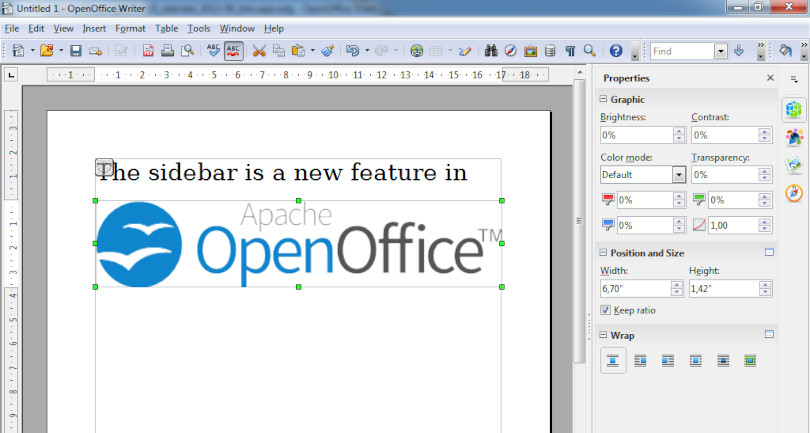810x433 pixels.
Task: Click the New document icon
Action: (19, 51)
